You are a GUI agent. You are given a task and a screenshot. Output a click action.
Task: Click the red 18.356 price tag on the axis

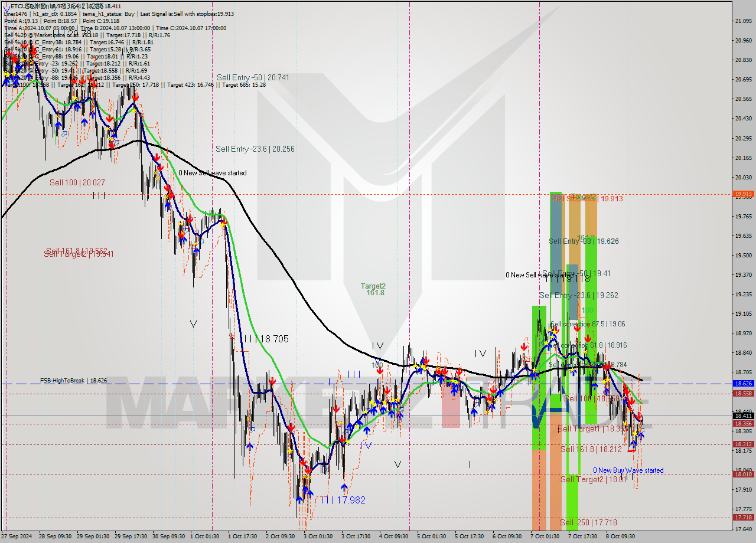click(743, 423)
